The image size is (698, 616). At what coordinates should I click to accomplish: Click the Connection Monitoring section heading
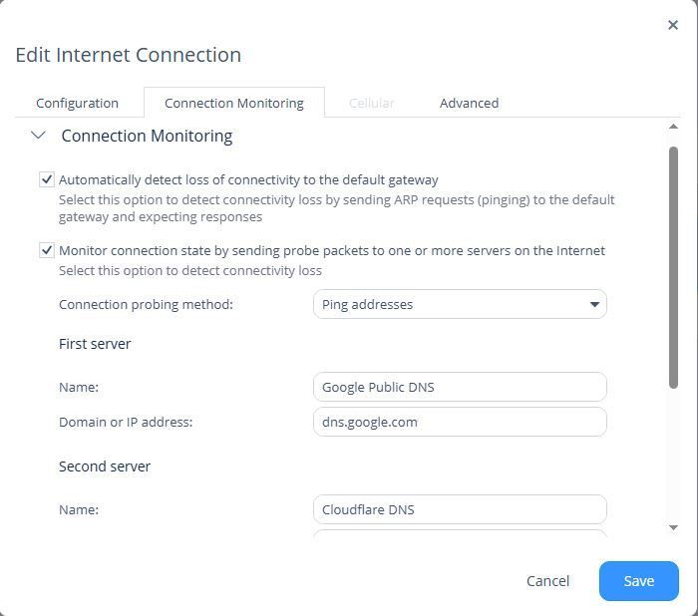[147, 136]
